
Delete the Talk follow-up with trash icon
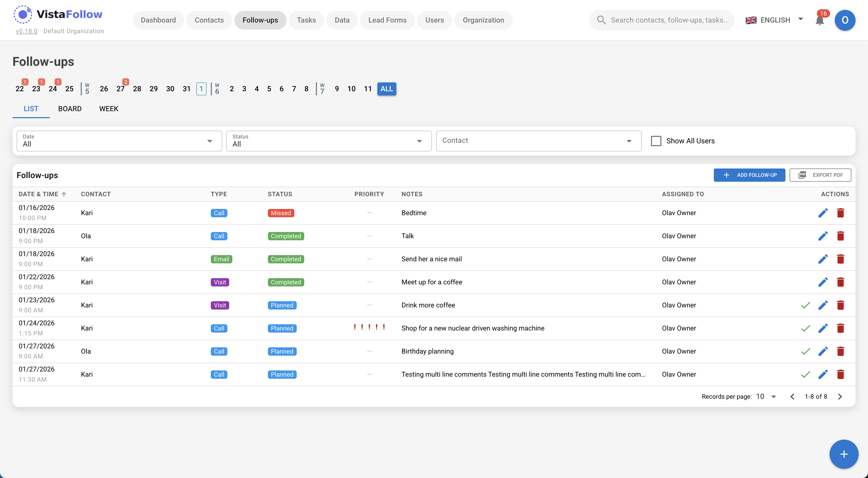pyautogui.click(x=840, y=236)
